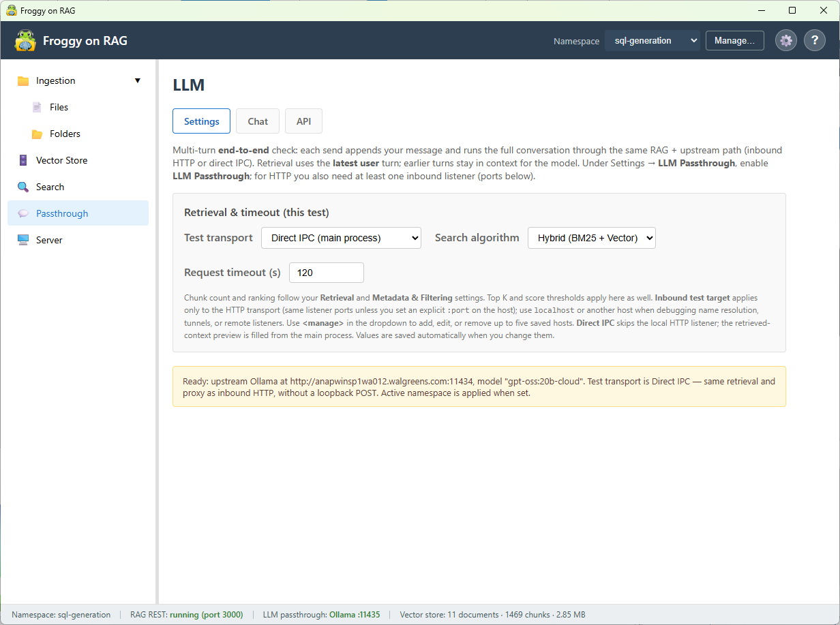Open help with the question mark icon
840x625 pixels.
pyautogui.click(x=815, y=40)
